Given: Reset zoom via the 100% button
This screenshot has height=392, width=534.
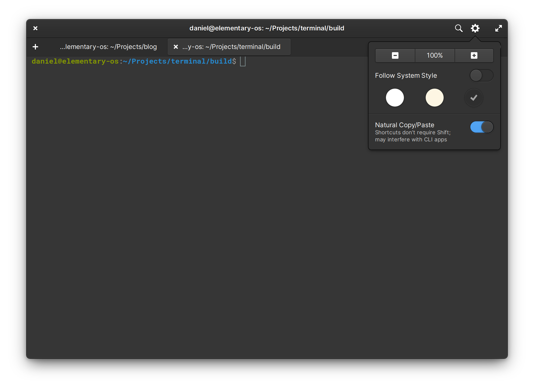Looking at the screenshot, I should (x=435, y=55).
